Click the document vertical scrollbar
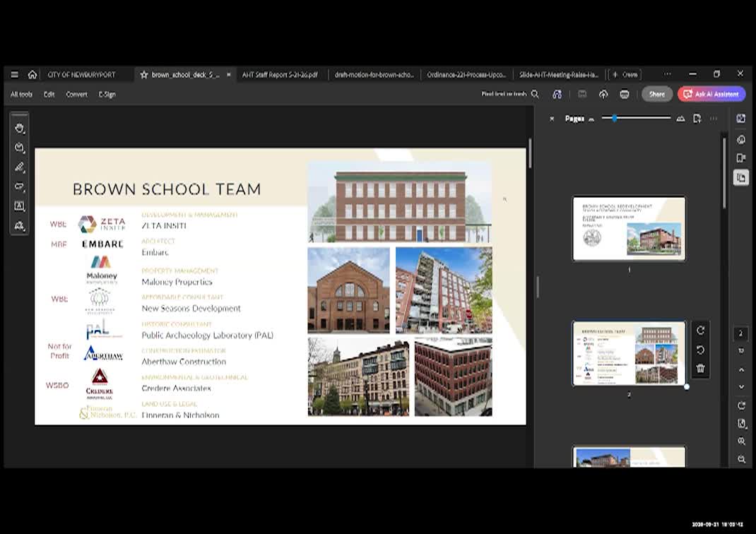 pos(530,153)
